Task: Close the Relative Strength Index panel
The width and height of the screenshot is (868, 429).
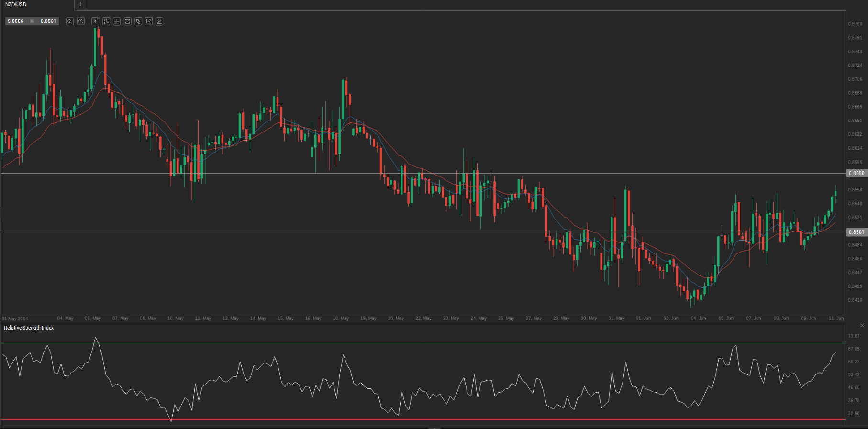Action: point(862,325)
